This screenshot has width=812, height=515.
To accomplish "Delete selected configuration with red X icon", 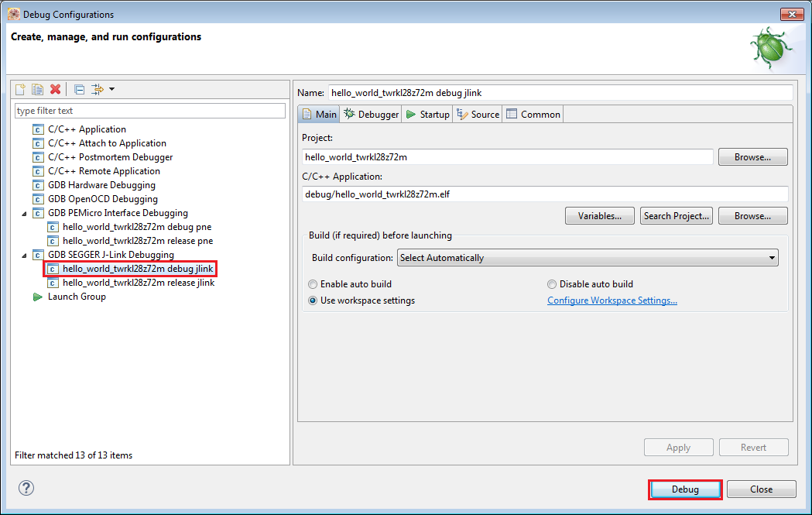I will [55, 90].
